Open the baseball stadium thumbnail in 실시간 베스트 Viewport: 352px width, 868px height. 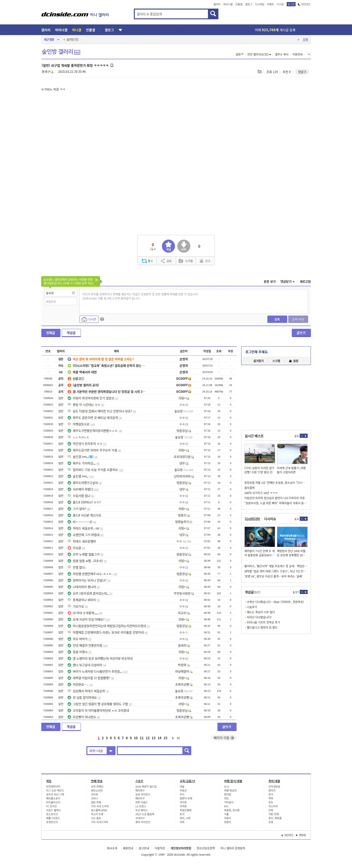259,454
